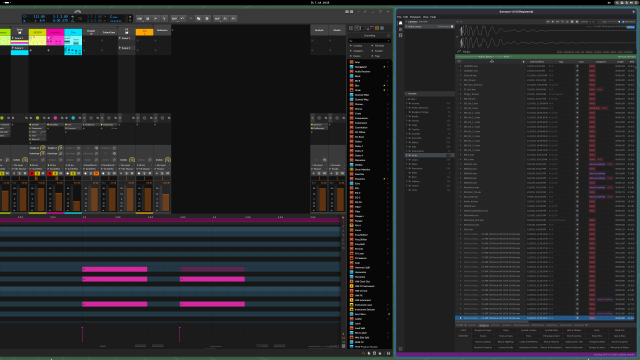Open the Playback menu in Sononym

(x=416, y=17)
